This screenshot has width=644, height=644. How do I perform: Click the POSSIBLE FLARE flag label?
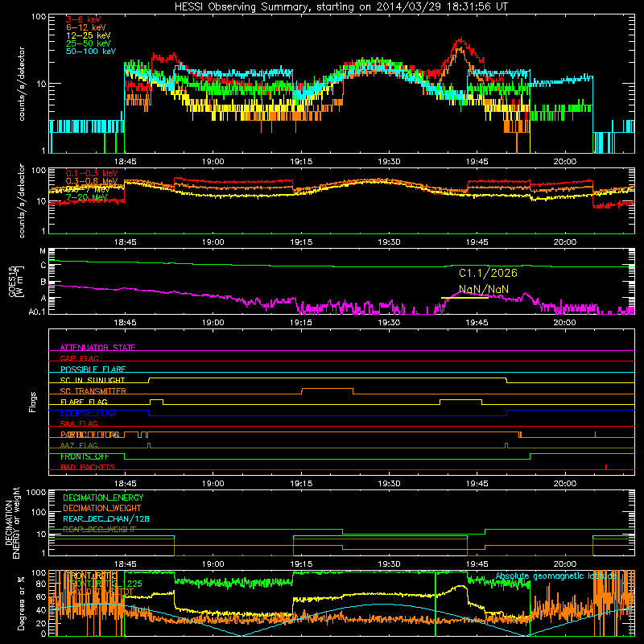(x=93, y=369)
